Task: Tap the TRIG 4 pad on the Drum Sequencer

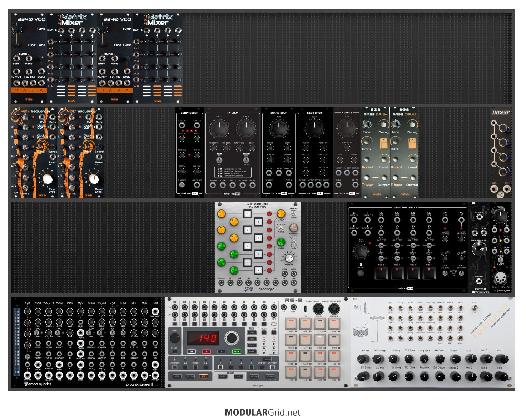Action: (x=430, y=273)
